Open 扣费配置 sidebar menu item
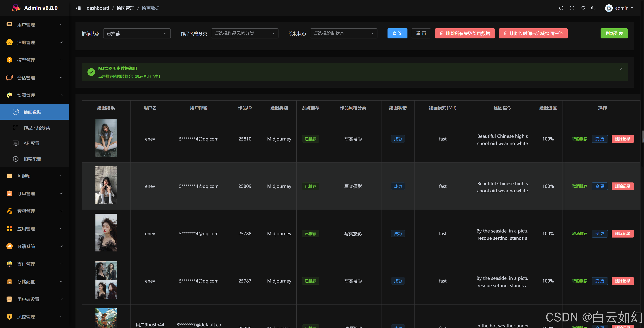 click(x=32, y=159)
